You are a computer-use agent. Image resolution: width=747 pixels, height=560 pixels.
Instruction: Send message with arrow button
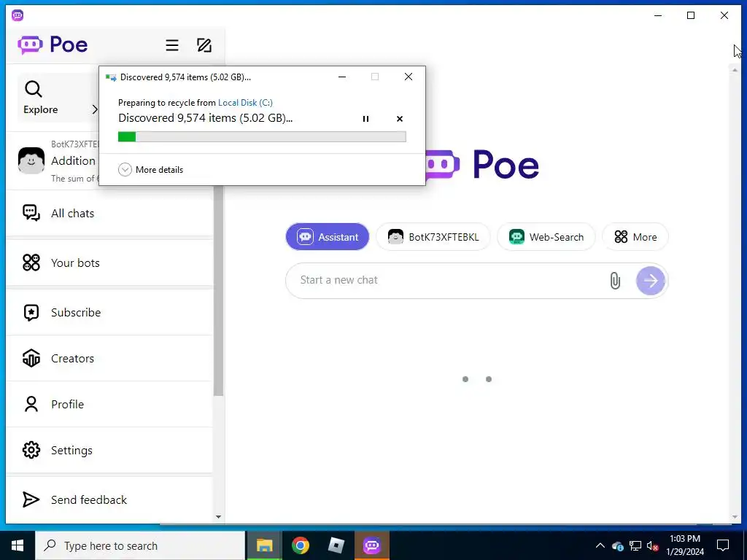pyautogui.click(x=650, y=281)
